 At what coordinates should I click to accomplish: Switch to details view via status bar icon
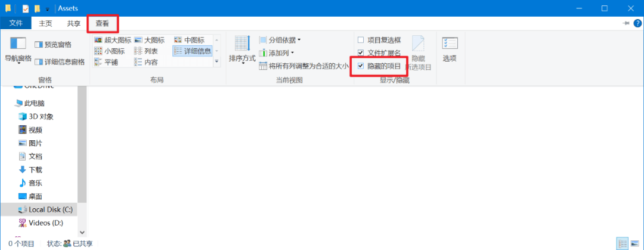tap(622, 243)
